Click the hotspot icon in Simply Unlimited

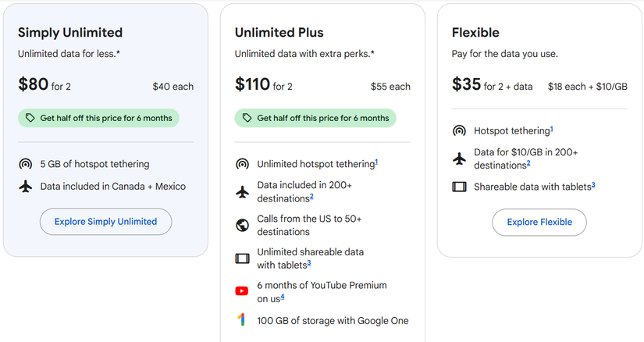tap(25, 165)
